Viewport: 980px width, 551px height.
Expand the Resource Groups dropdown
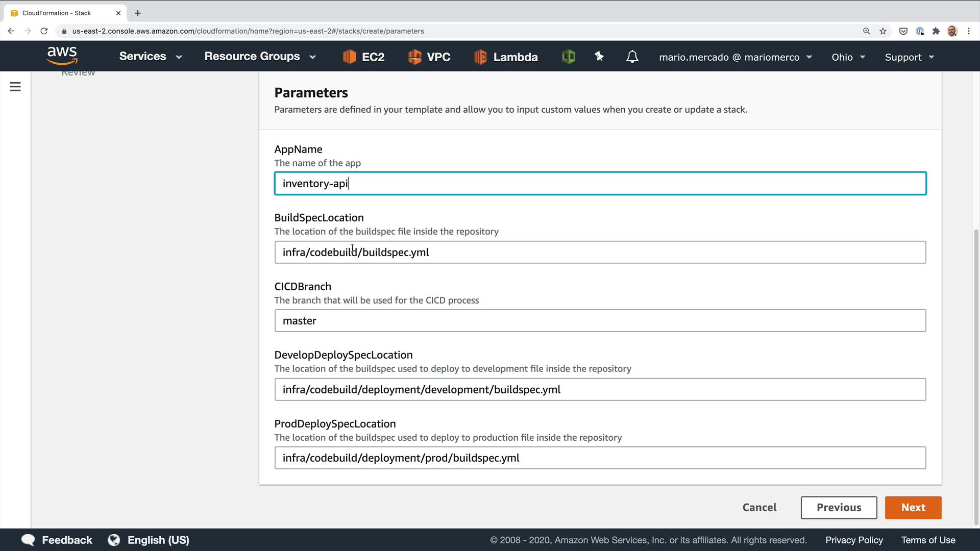click(260, 57)
